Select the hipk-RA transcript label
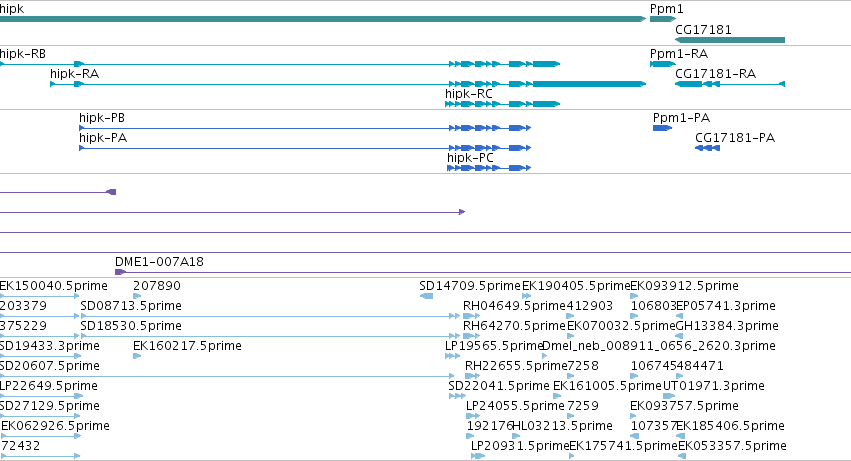 pos(74,74)
